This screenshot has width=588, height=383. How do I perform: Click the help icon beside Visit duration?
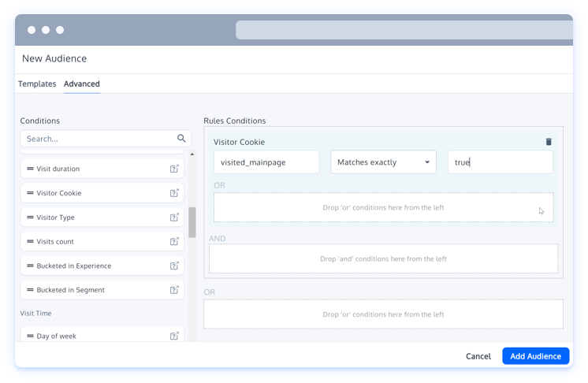pyautogui.click(x=174, y=169)
